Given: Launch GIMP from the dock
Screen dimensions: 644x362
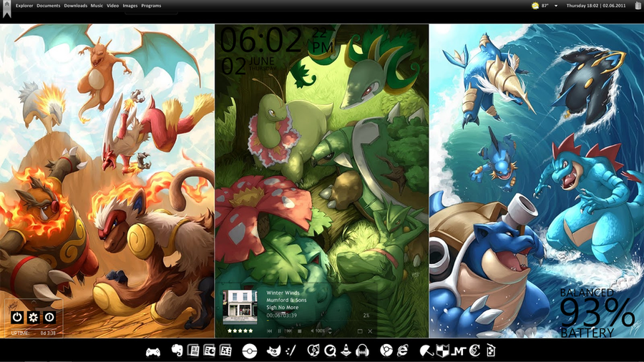Looking at the screenshot, I should coord(273,351).
